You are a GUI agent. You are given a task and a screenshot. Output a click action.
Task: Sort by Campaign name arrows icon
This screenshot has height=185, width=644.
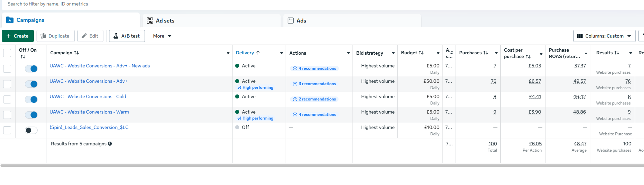point(76,53)
